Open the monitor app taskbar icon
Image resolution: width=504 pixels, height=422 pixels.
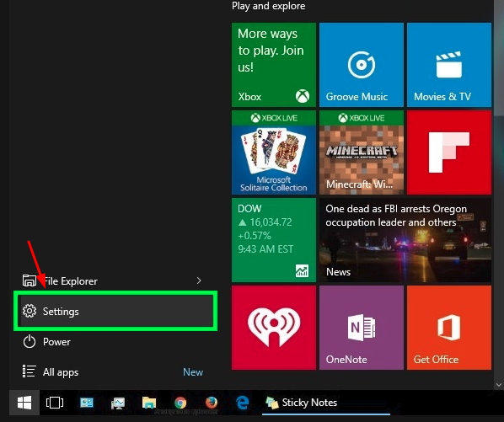point(118,403)
